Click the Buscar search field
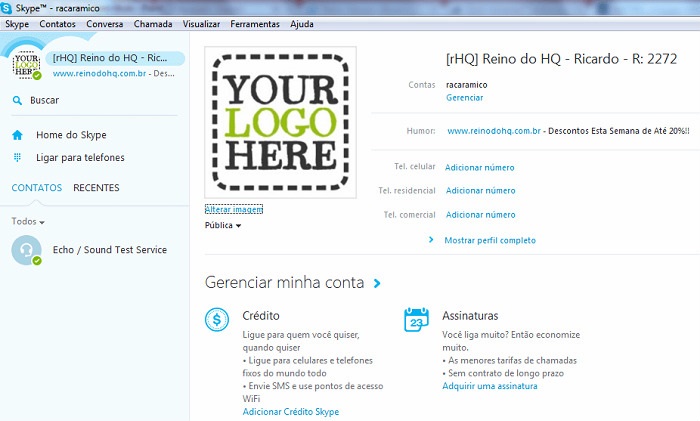Viewport: 700px width, 421px height. (x=95, y=100)
